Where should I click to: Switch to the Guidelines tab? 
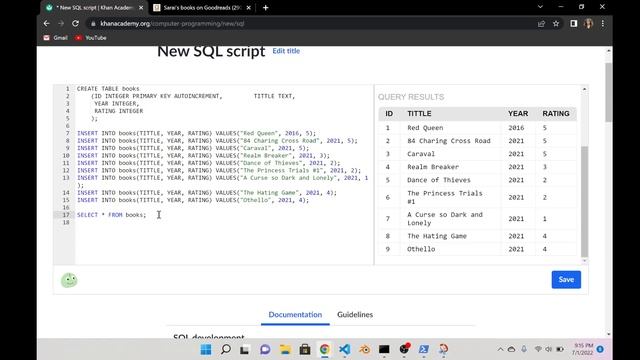click(x=355, y=315)
